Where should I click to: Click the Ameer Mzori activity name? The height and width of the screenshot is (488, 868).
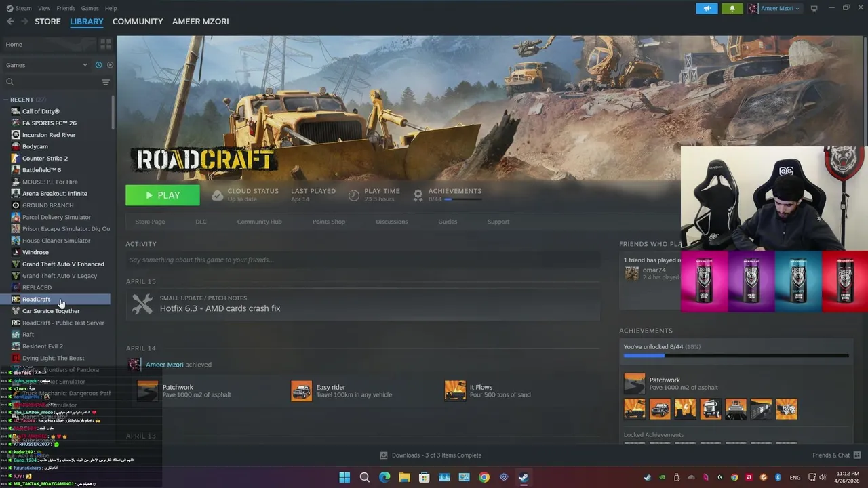coord(165,365)
